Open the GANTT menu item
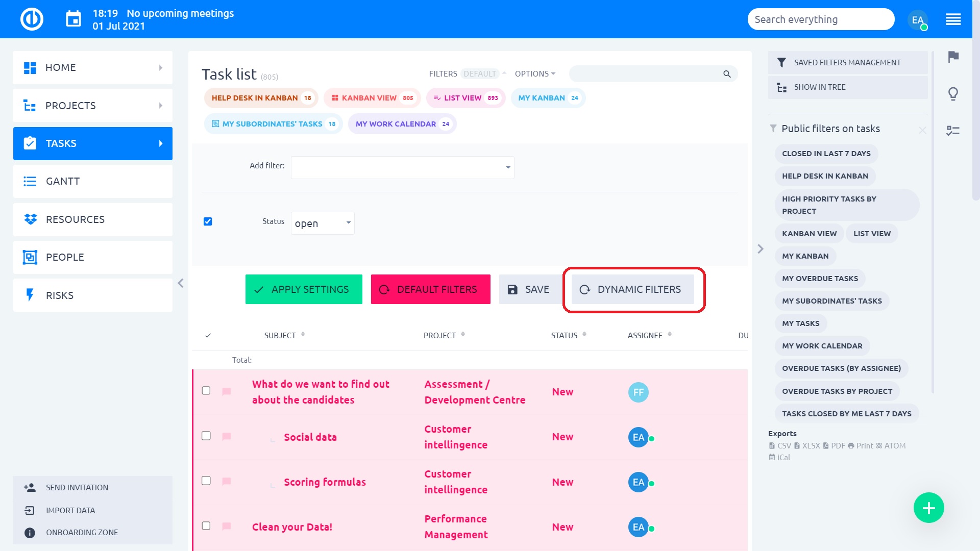980x551 pixels. coord(93,181)
